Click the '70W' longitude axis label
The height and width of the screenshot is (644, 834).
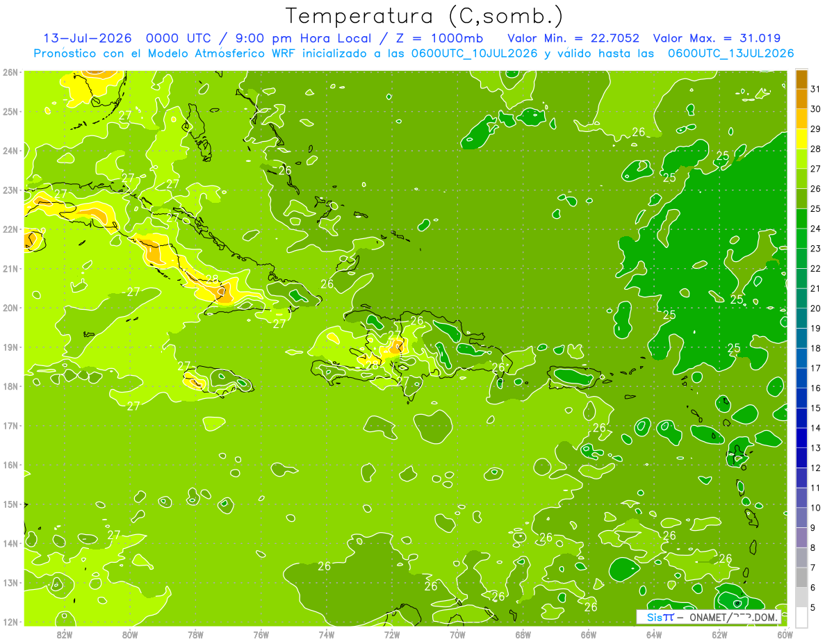tap(457, 634)
